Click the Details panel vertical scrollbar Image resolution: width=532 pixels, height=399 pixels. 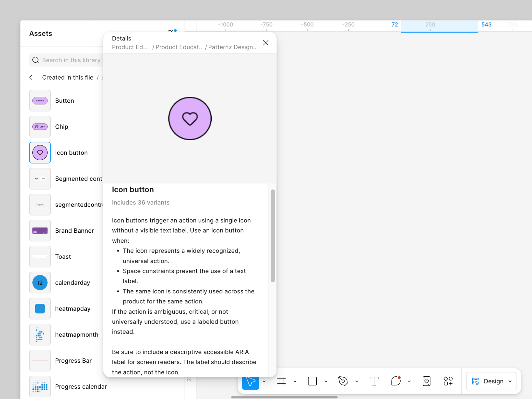pyautogui.click(x=273, y=236)
